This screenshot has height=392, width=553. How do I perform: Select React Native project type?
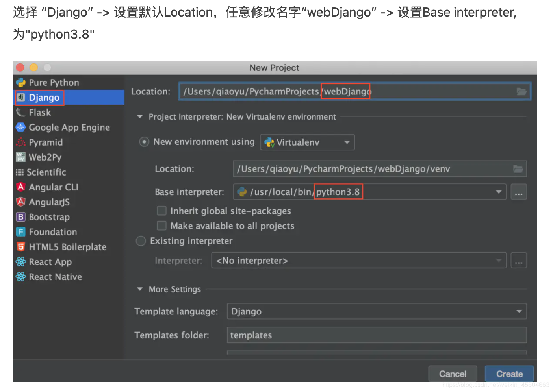pyautogui.click(x=69, y=277)
